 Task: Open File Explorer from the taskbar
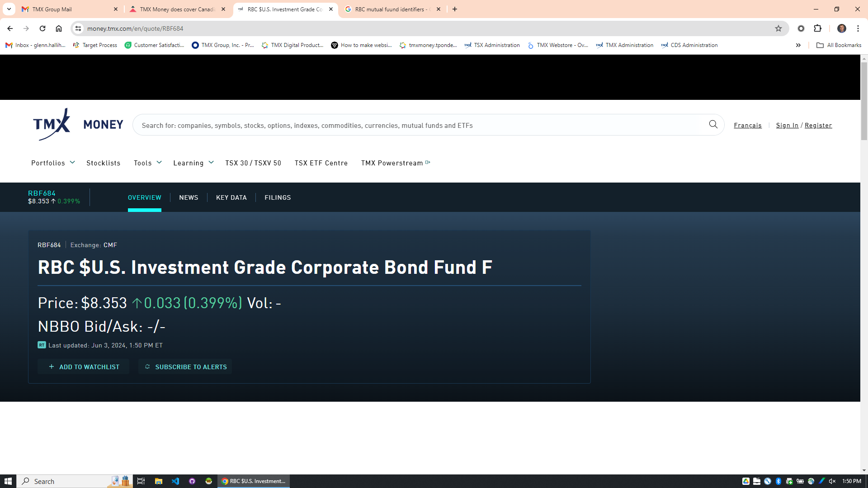pos(158,481)
